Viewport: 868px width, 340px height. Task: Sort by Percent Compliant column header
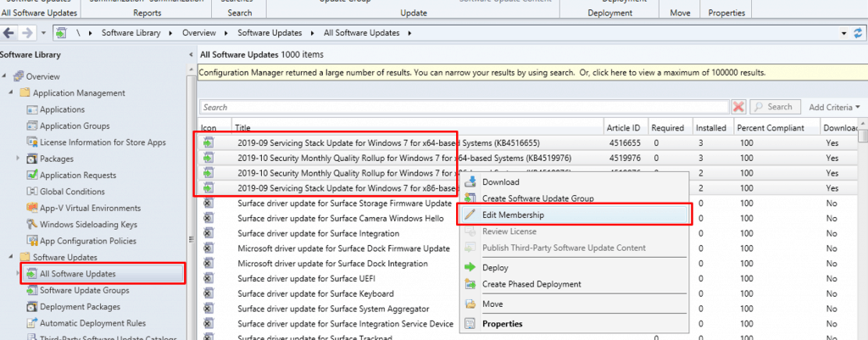776,127
